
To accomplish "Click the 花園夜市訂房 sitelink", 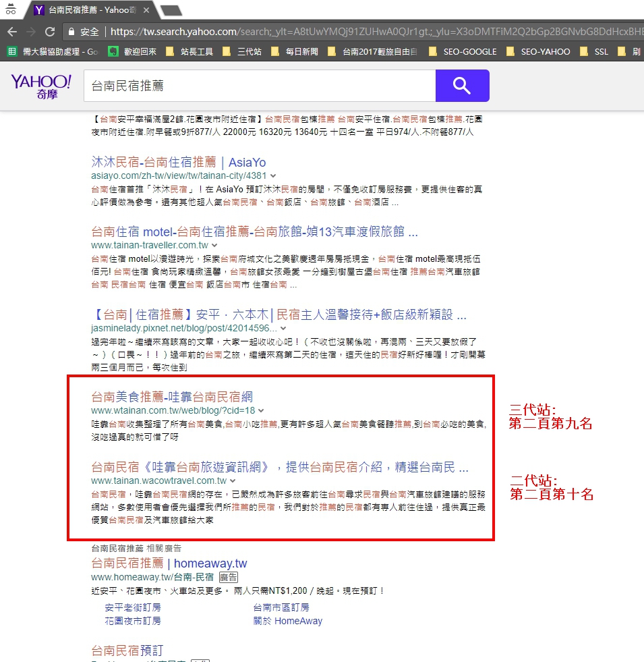I will pyautogui.click(x=133, y=621).
